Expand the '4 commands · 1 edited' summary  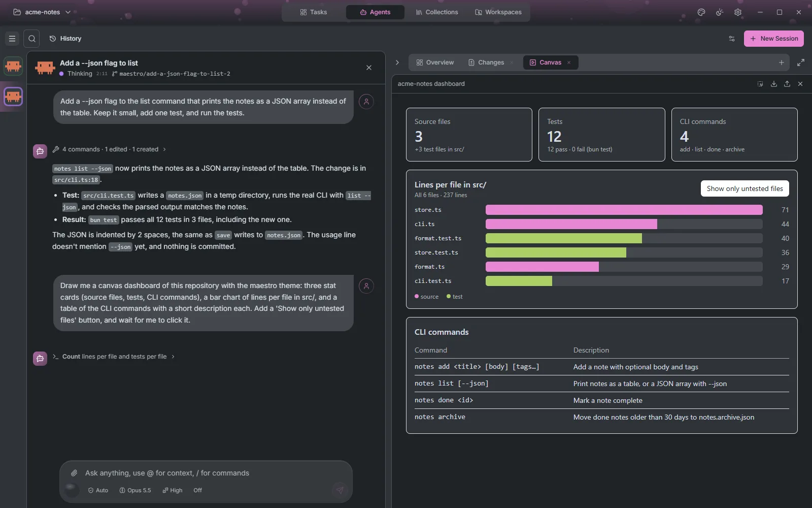click(x=109, y=149)
